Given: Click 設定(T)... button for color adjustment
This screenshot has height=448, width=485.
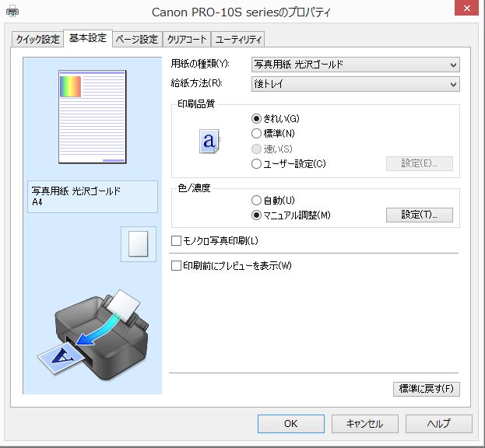Looking at the screenshot, I should 419,215.
